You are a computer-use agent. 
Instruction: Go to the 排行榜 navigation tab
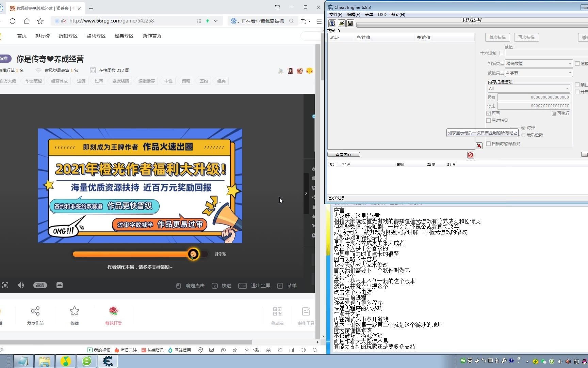(43, 36)
